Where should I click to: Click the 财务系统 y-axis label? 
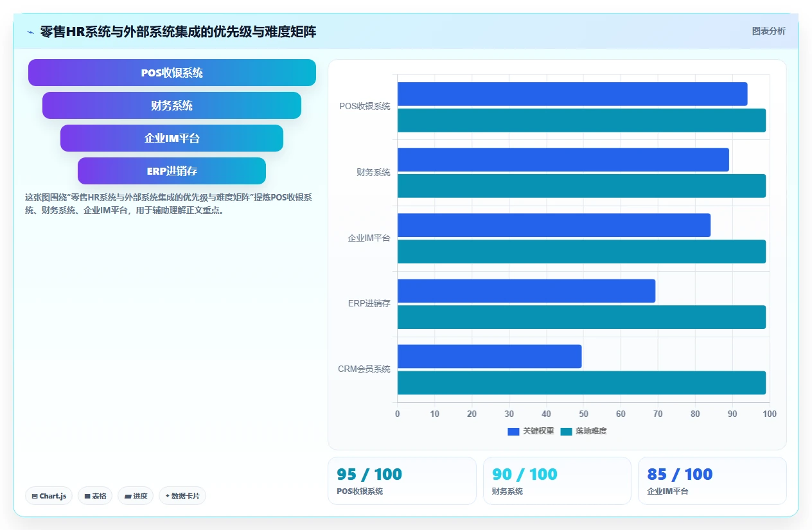[373, 172]
